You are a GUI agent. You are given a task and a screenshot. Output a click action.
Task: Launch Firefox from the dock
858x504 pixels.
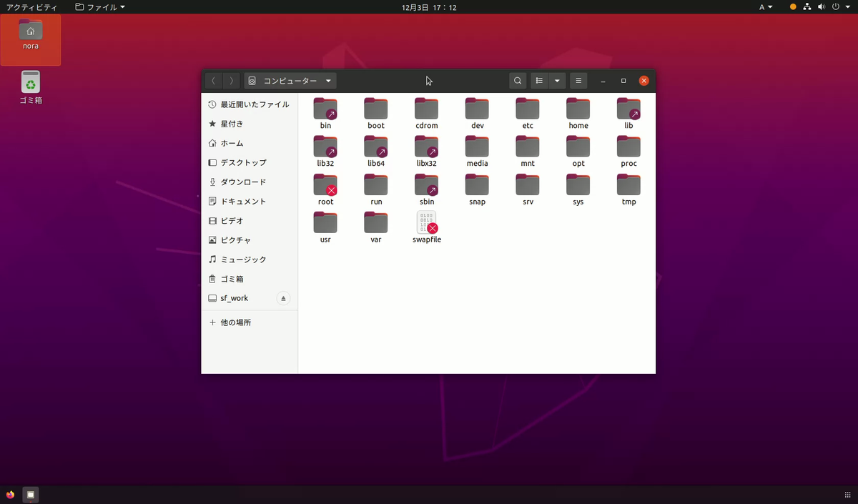(10, 494)
